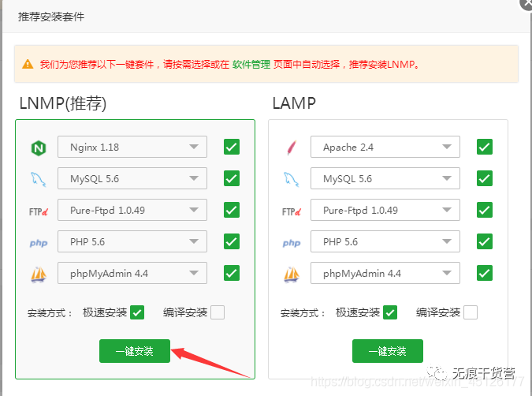
Task: Open LAMP phpMyAdmin 4.4 dropdown
Action: pos(385,273)
